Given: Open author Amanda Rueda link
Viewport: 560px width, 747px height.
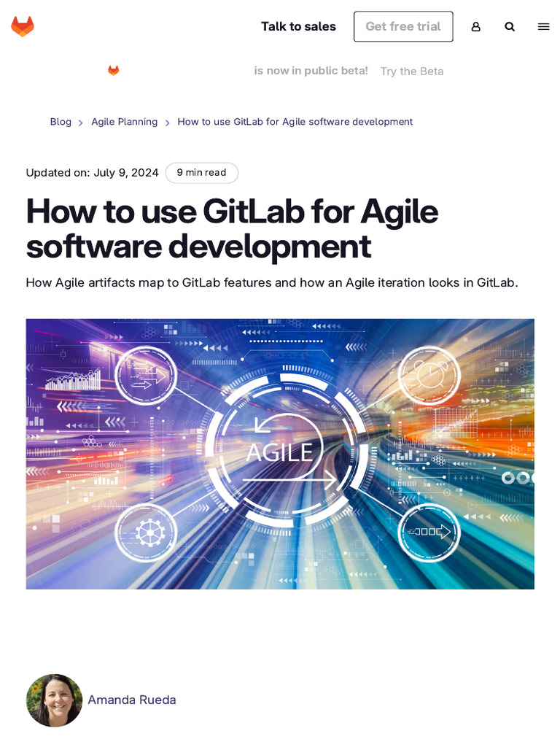Looking at the screenshot, I should click(x=132, y=700).
